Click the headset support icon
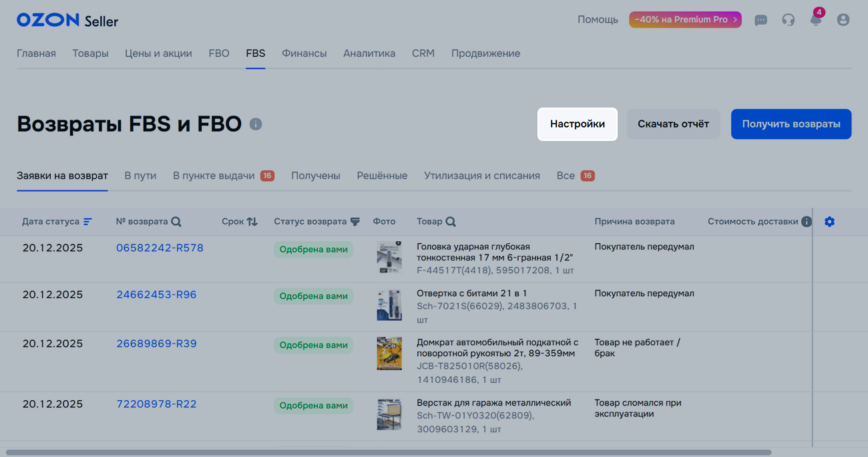The height and width of the screenshot is (457, 868). point(789,20)
